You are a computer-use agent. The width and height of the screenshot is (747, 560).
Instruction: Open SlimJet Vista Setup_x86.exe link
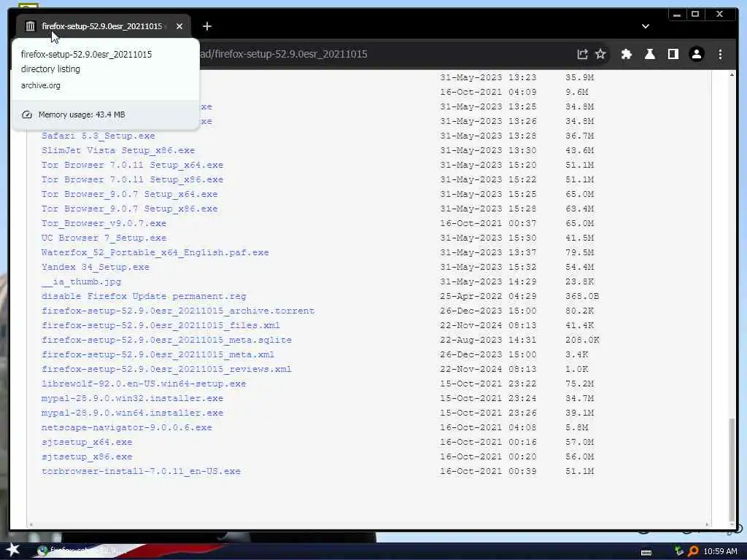(118, 150)
